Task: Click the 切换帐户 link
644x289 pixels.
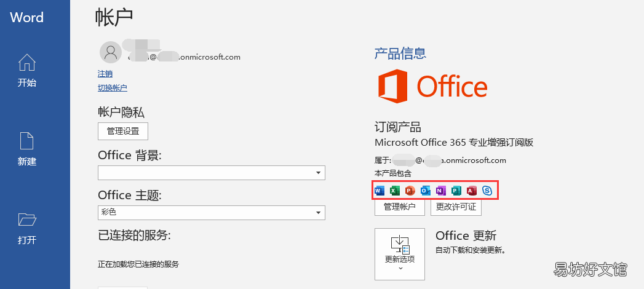Action: tap(113, 87)
